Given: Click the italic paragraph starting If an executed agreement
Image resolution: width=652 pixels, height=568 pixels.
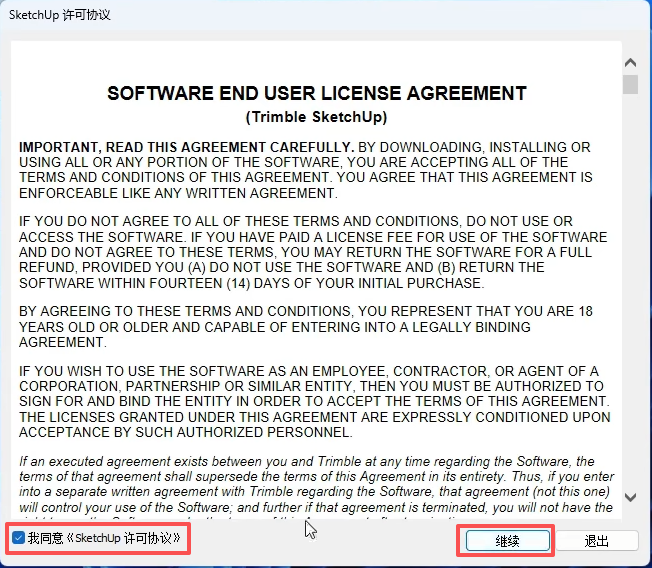Looking at the screenshot, I should [316, 488].
